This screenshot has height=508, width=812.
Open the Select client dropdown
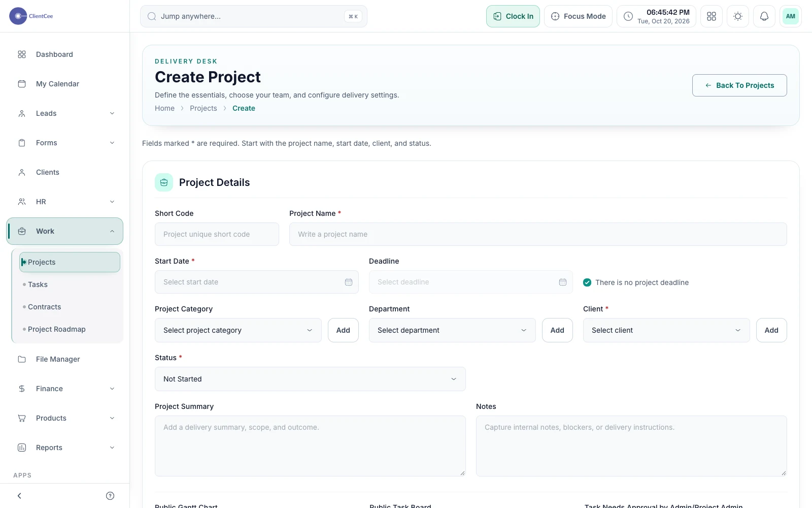pyautogui.click(x=666, y=330)
